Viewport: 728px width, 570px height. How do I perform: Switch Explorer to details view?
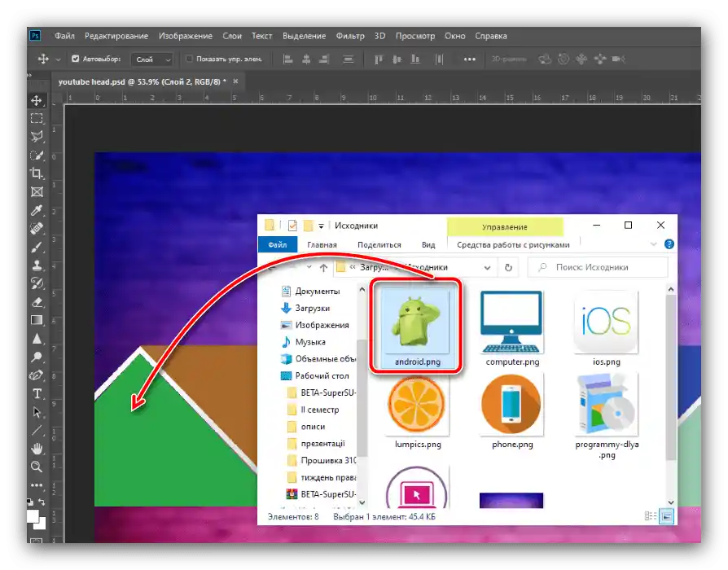pyautogui.click(x=651, y=516)
